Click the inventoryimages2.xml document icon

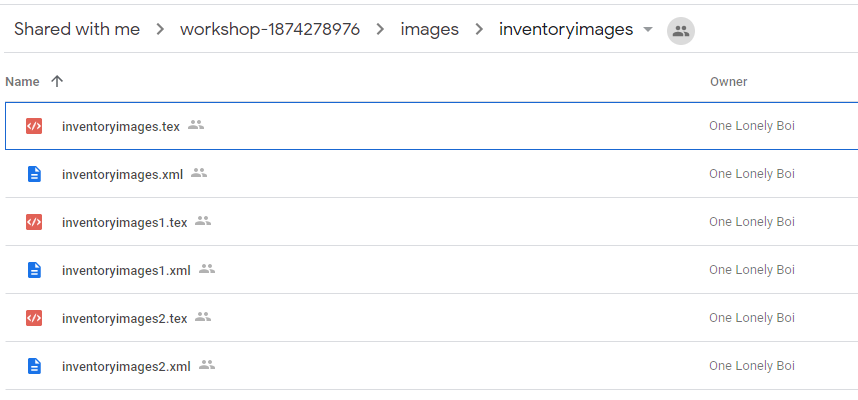pyautogui.click(x=34, y=366)
